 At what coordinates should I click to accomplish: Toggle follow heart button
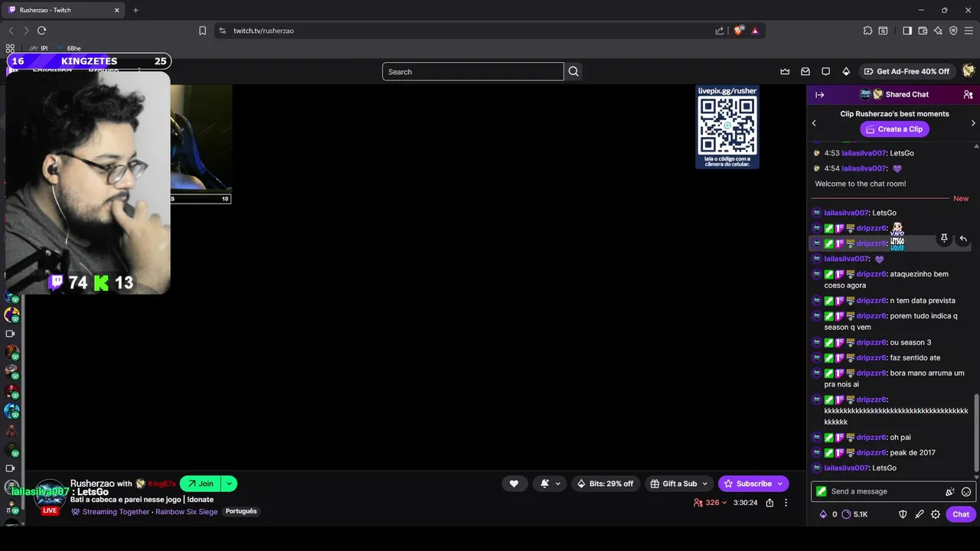pyautogui.click(x=514, y=484)
